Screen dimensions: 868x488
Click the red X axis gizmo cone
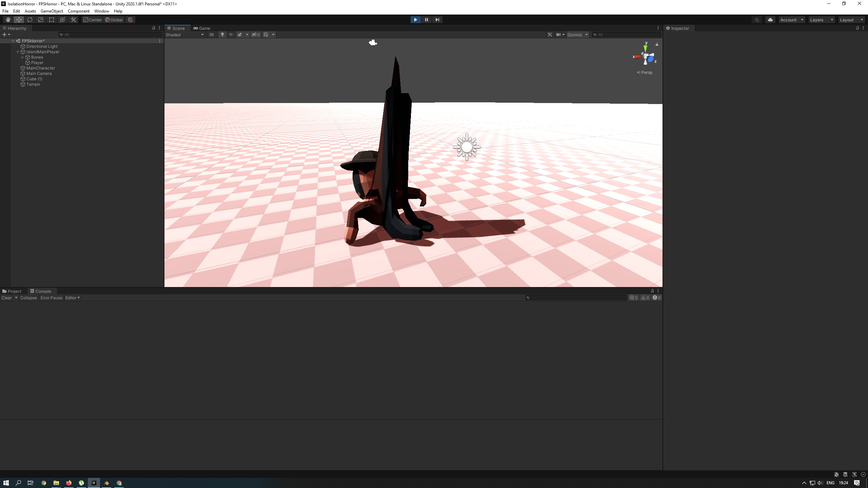(638, 57)
